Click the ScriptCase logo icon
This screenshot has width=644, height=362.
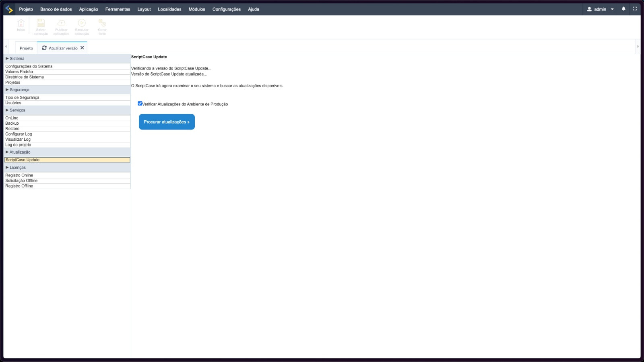tap(9, 9)
